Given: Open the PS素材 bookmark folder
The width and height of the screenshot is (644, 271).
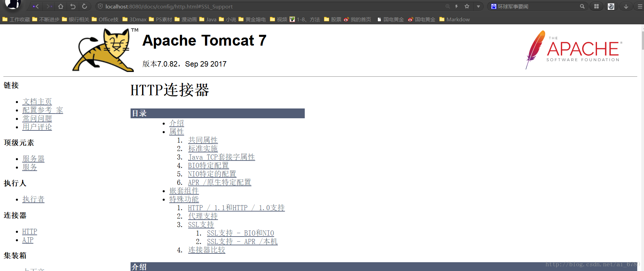Looking at the screenshot, I should coord(160,20).
